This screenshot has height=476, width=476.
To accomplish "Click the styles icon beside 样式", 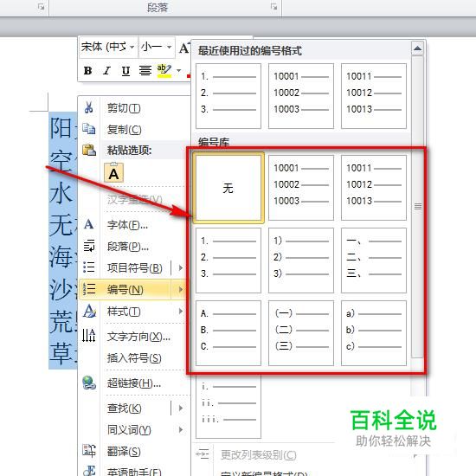I will tap(89, 311).
